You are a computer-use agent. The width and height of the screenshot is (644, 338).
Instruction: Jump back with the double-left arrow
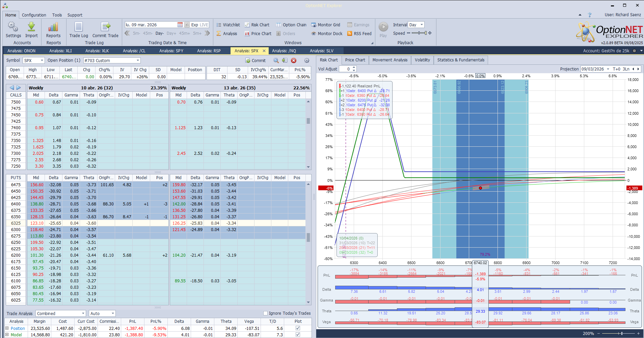point(127,33)
